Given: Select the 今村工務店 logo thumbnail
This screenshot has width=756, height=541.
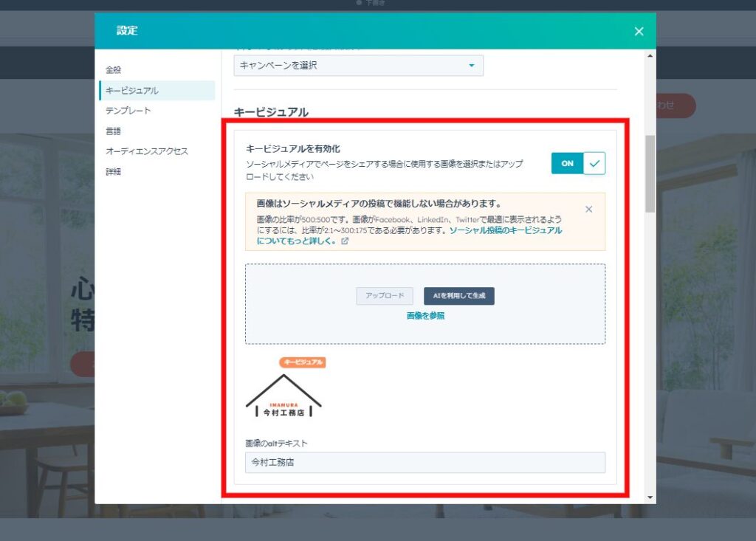Looking at the screenshot, I should 283,397.
